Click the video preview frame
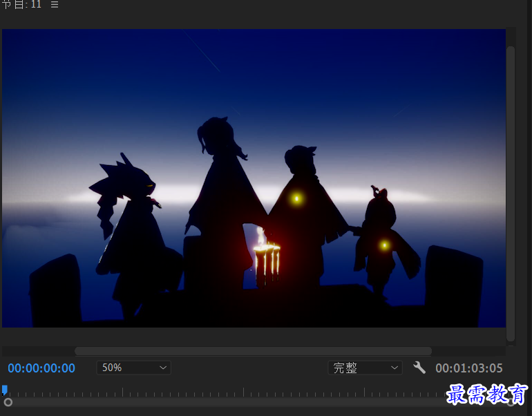 point(254,178)
